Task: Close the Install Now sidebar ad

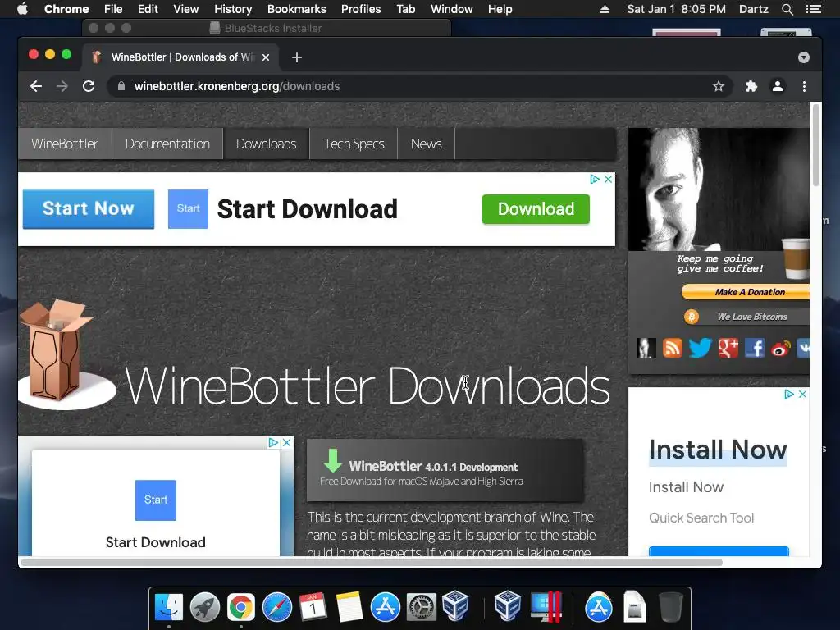Action: pos(802,395)
